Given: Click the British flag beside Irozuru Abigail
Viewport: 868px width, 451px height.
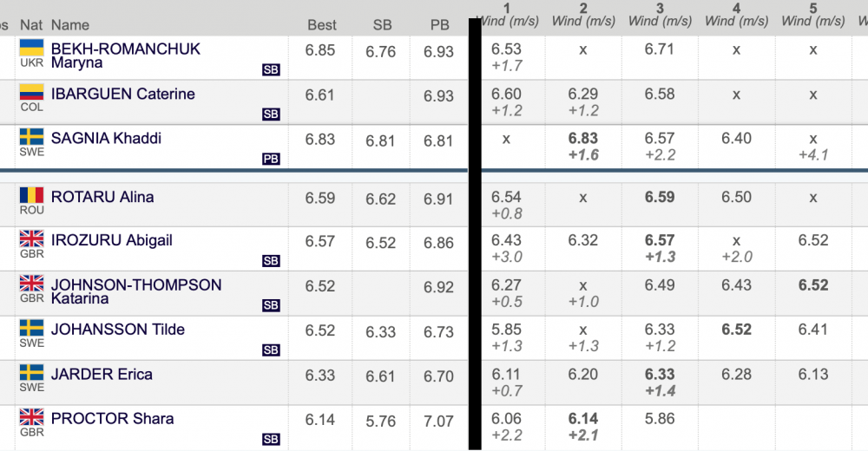Looking at the screenshot, I should pyautogui.click(x=31, y=239).
